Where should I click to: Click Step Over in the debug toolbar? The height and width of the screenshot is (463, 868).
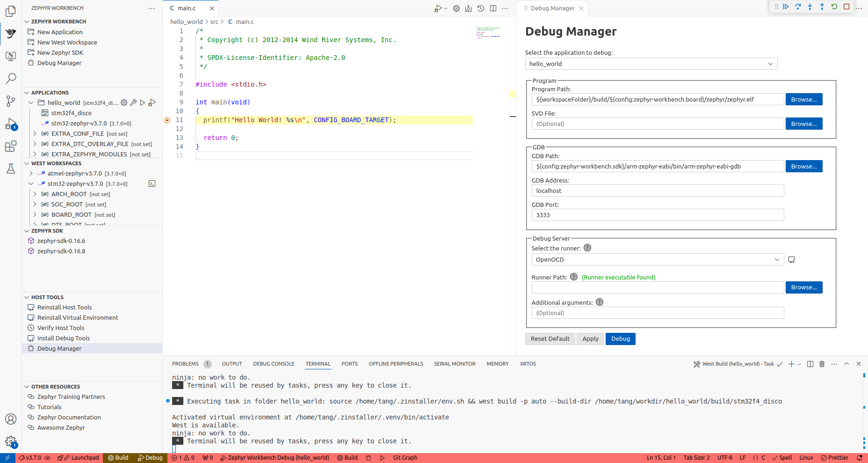click(798, 7)
